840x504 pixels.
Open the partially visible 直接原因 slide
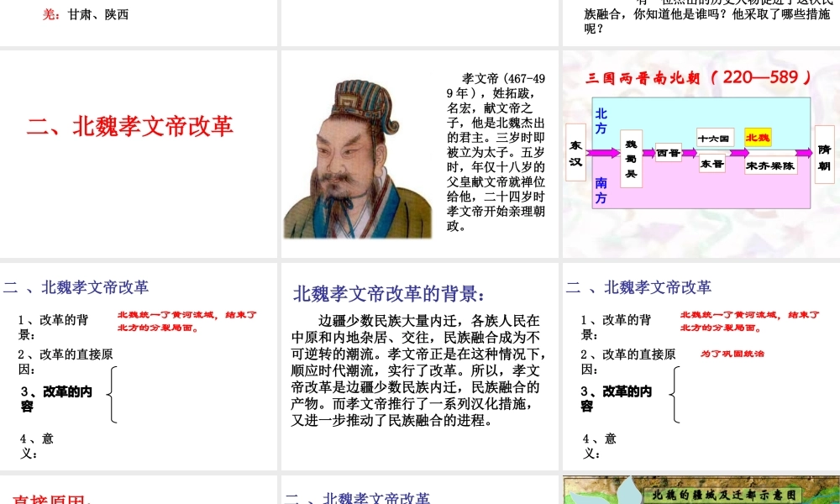pyautogui.click(x=139, y=490)
